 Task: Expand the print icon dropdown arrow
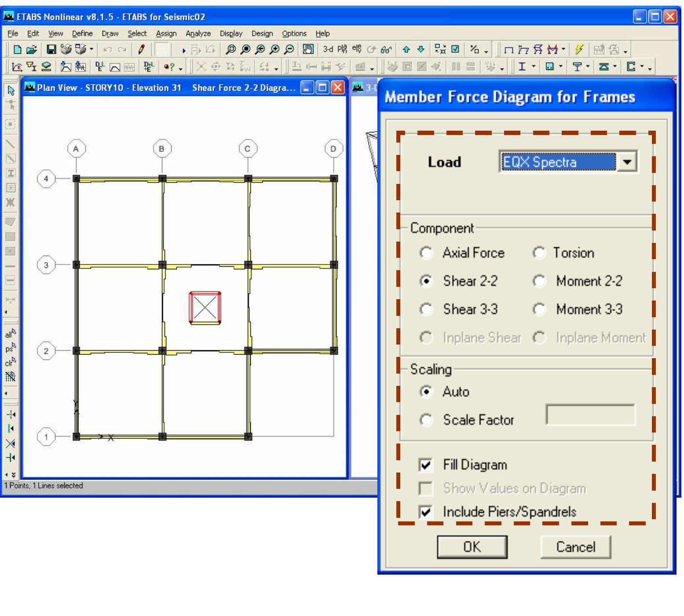(91, 49)
